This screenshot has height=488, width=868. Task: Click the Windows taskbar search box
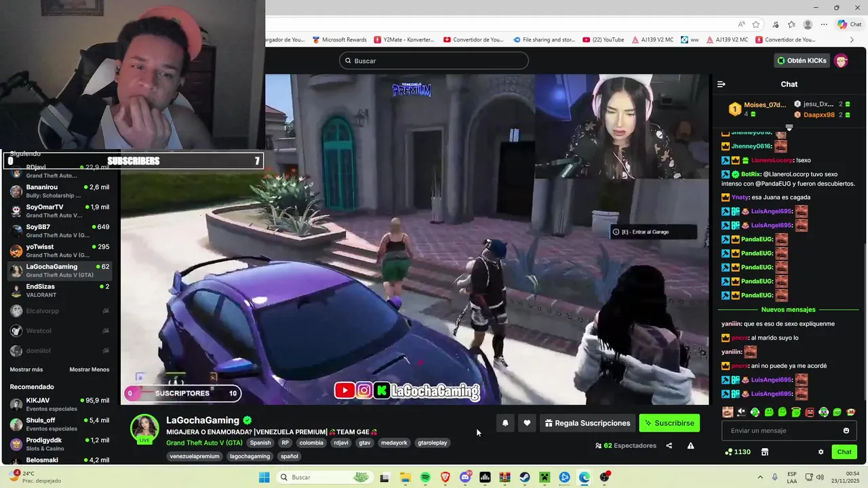[x=324, y=477]
